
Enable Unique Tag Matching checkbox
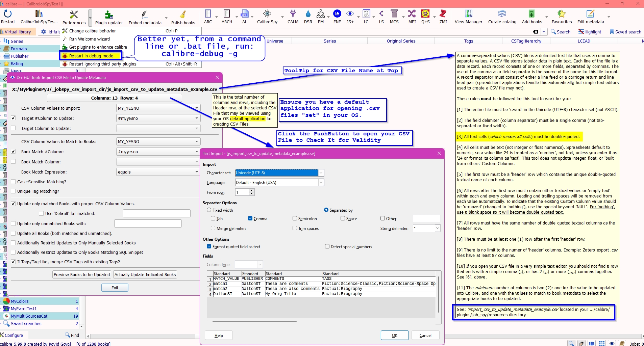13,191
